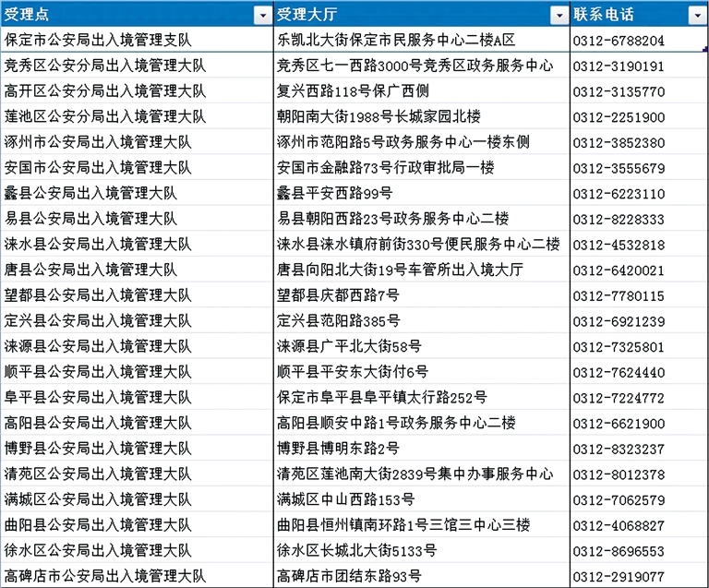Select cell 唐县公安局出入境管理大队

(137, 270)
